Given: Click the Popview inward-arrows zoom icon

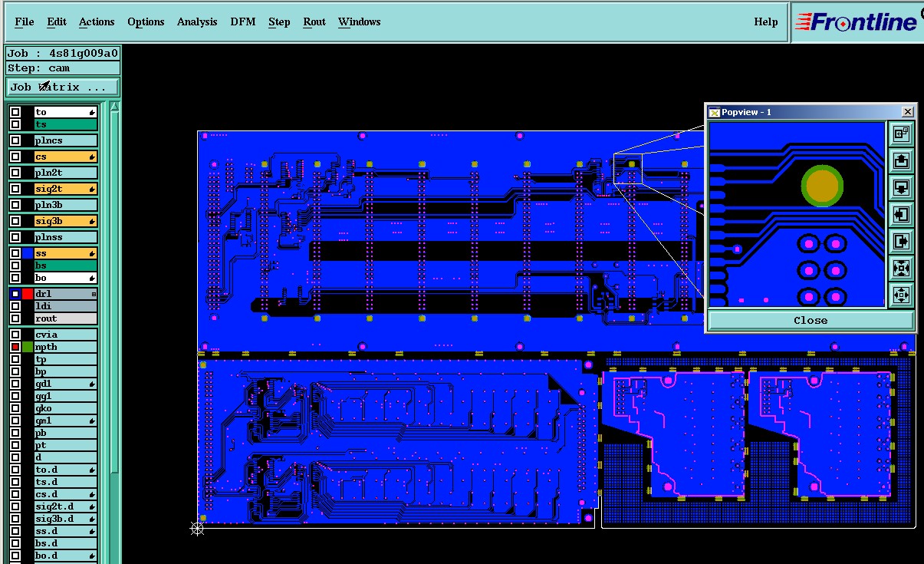Looking at the screenshot, I should click(901, 268).
